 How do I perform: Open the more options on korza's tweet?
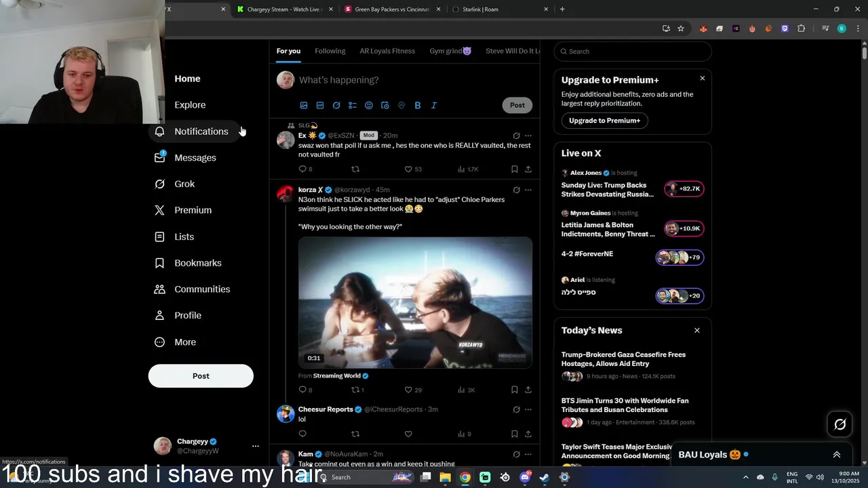(x=528, y=190)
